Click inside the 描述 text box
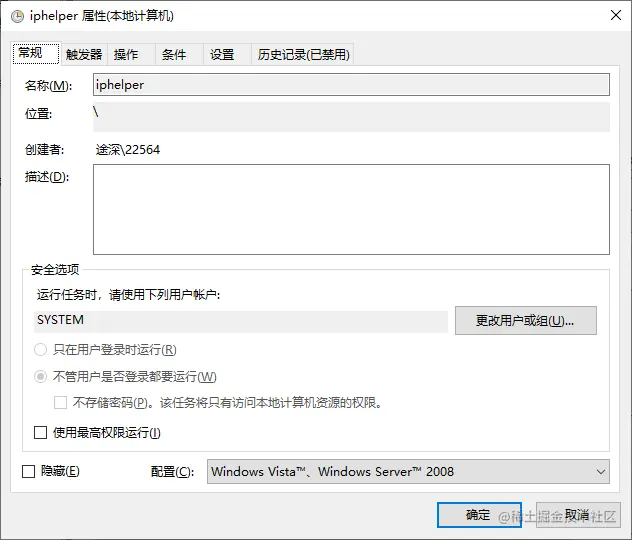632x540 pixels. pyautogui.click(x=351, y=209)
